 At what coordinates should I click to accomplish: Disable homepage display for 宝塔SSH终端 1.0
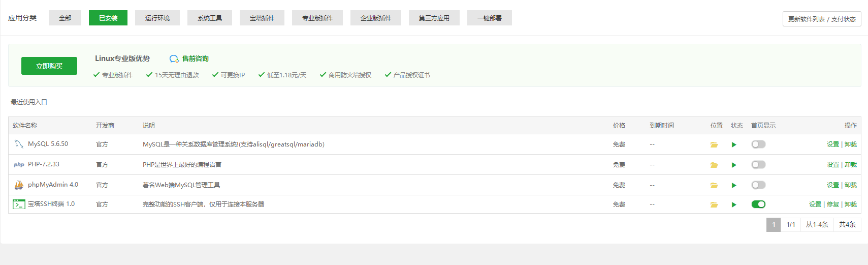[758, 204]
